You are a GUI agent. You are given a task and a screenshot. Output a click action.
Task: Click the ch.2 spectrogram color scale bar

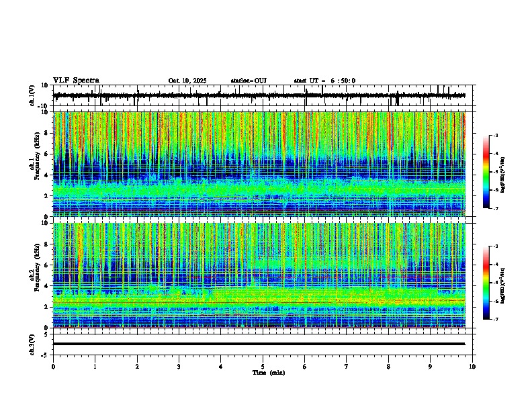pyautogui.click(x=486, y=283)
